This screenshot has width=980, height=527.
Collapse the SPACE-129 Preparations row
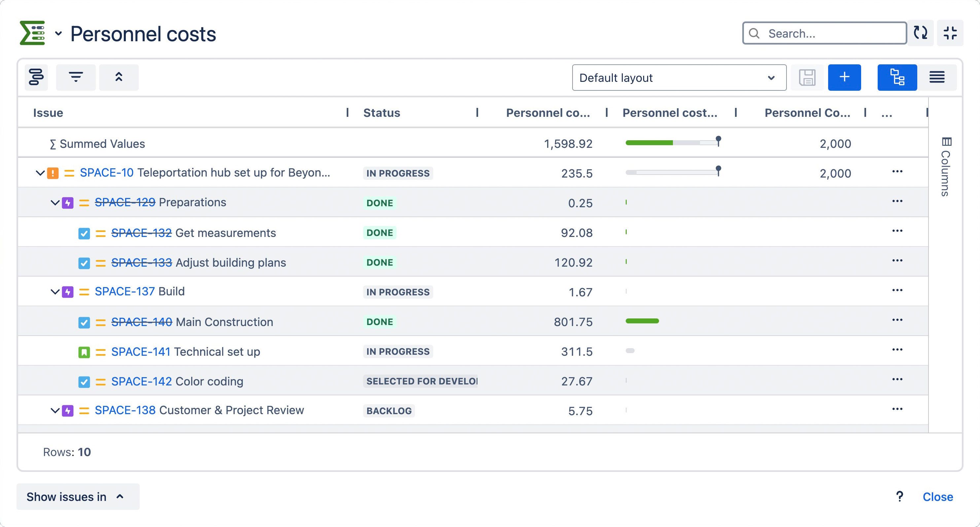click(55, 203)
